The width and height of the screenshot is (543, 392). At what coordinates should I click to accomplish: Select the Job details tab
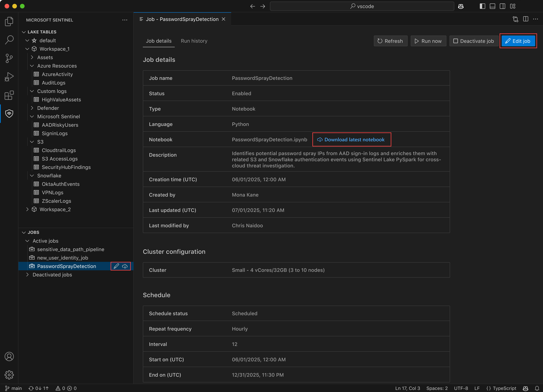point(158,41)
